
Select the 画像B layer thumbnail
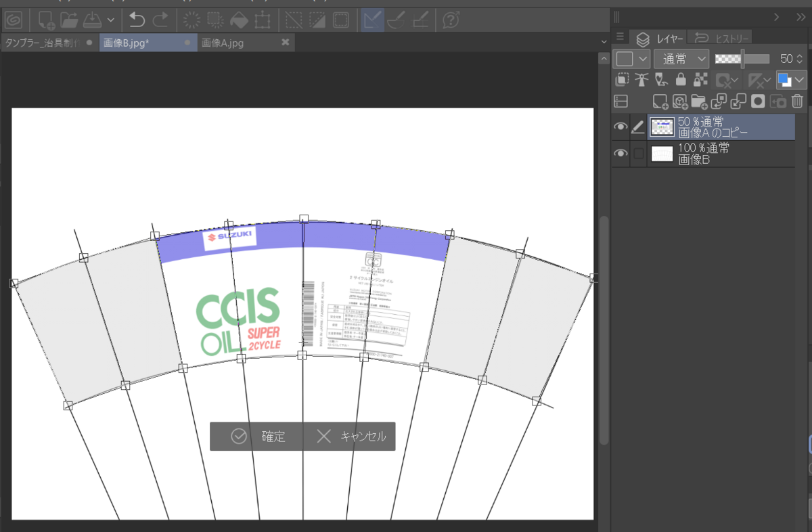662,154
